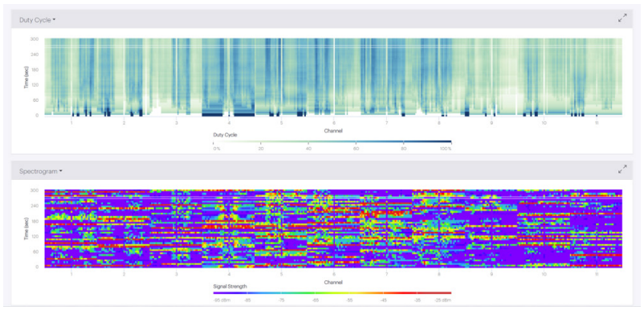Screen dimensions: 644x310
Task: Click the "0%" value on Duty Cycle legend
Action: 217,149
